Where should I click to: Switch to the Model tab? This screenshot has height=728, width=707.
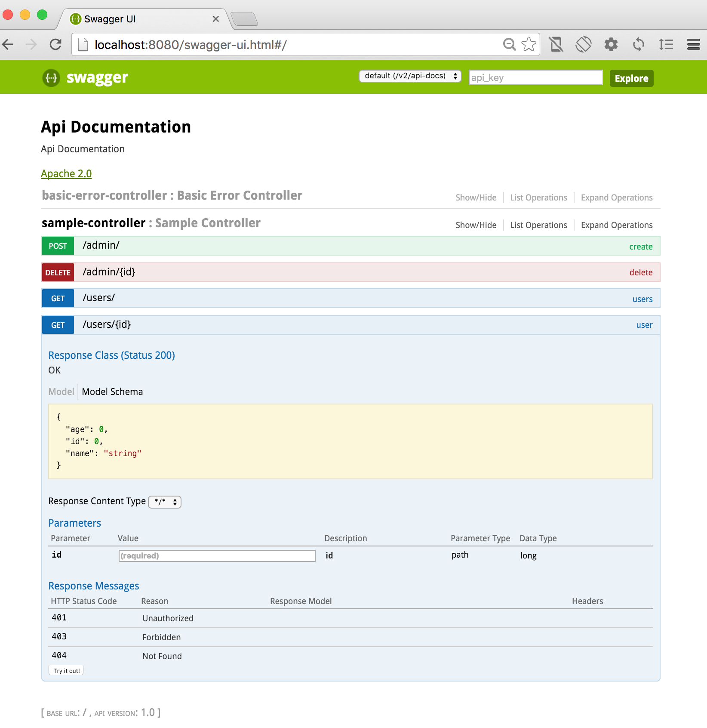[x=61, y=392]
